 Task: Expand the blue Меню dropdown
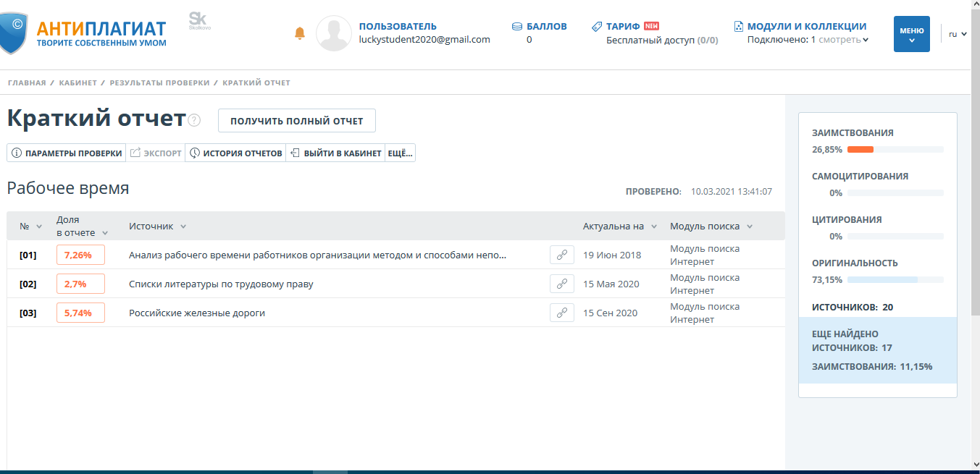(x=911, y=34)
